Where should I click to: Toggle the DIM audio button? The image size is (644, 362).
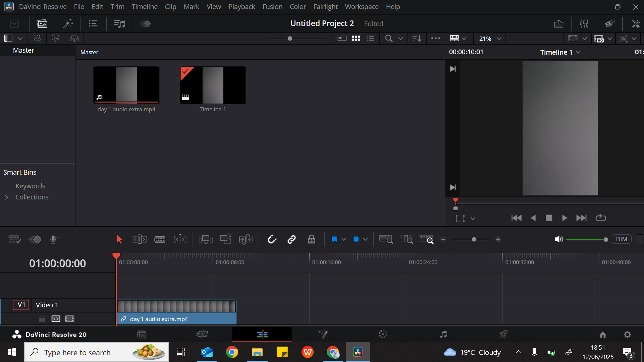(x=622, y=239)
